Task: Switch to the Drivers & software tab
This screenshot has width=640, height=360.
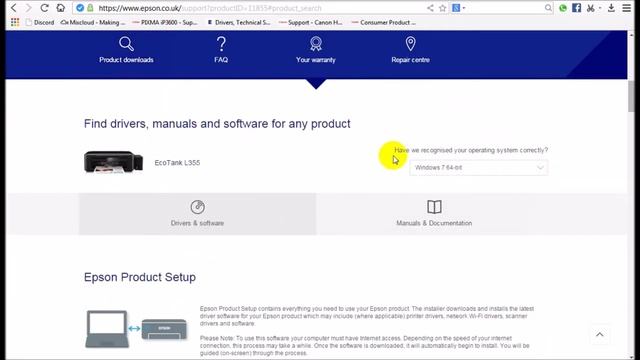Action: pos(197,214)
